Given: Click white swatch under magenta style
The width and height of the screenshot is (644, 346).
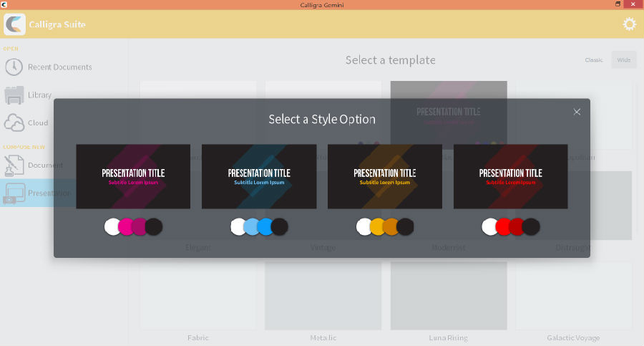Looking at the screenshot, I should coord(111,226).
